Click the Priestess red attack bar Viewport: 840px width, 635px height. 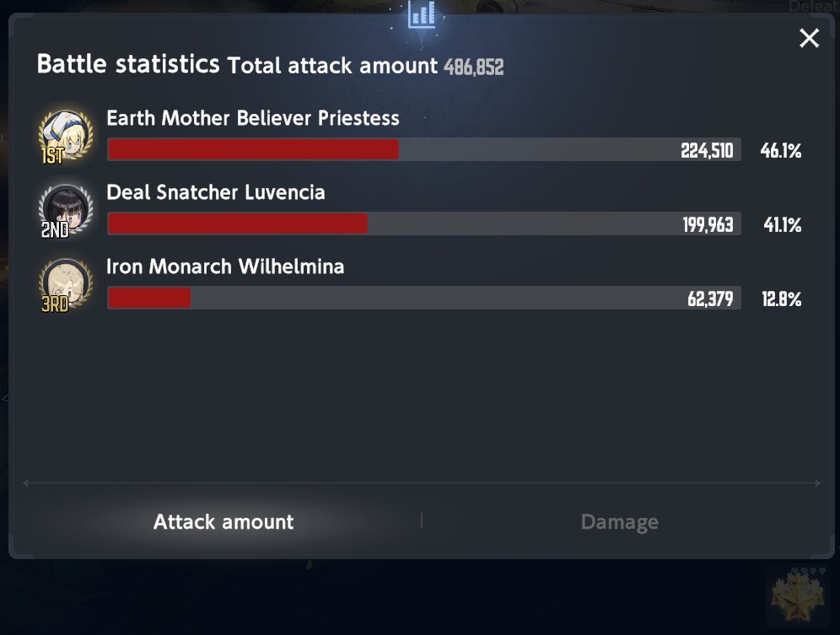(x=253, y=149)
